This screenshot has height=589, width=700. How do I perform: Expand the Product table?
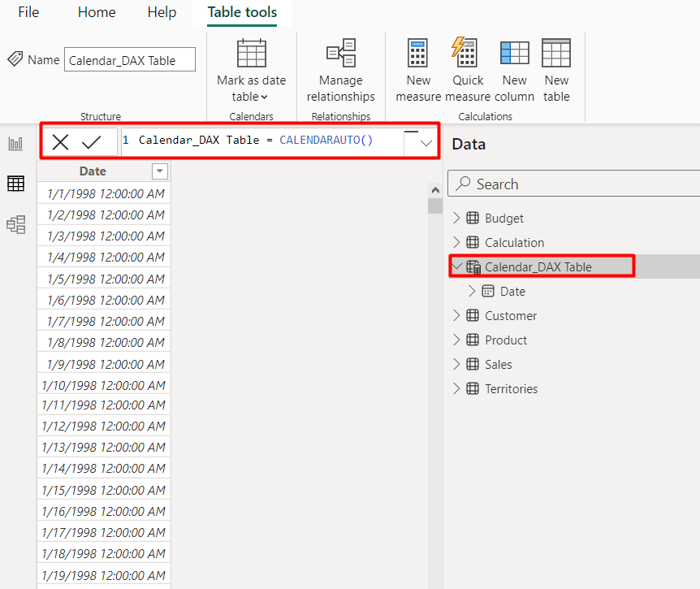pos(456,340)
